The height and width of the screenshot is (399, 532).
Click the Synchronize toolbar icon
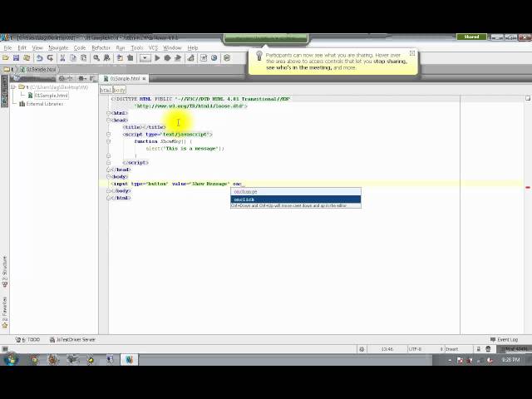(x=27, y=58)
